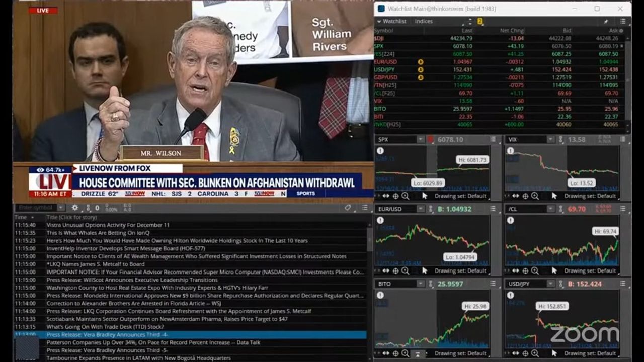Open the news gadget settings gear
The image size is (644, 362).
click(x=75, y=208)
